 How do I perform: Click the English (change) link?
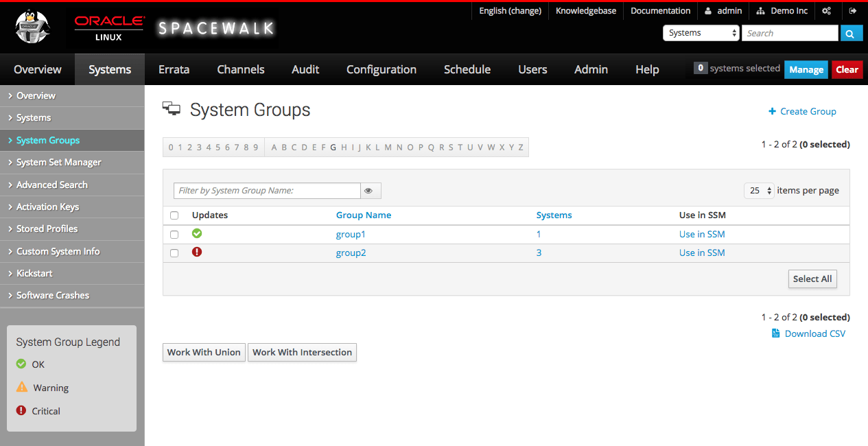pyautogui.click(x=510, y=11)
